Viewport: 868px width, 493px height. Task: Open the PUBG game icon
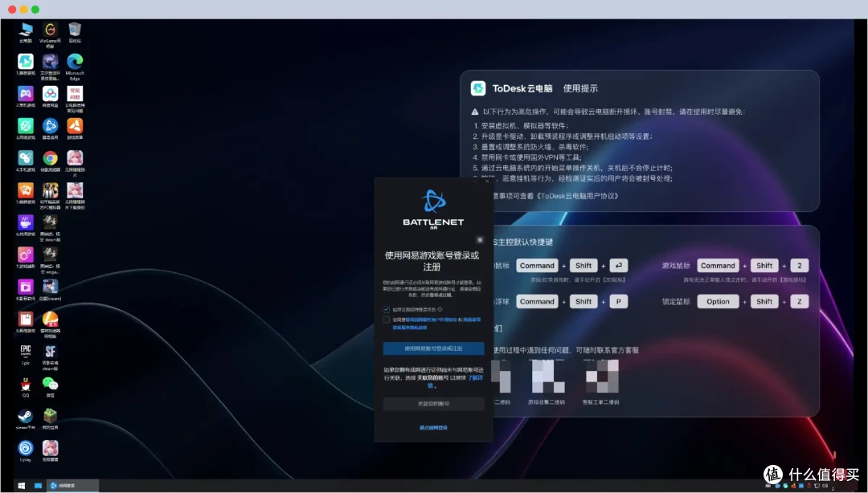point(50,190)
